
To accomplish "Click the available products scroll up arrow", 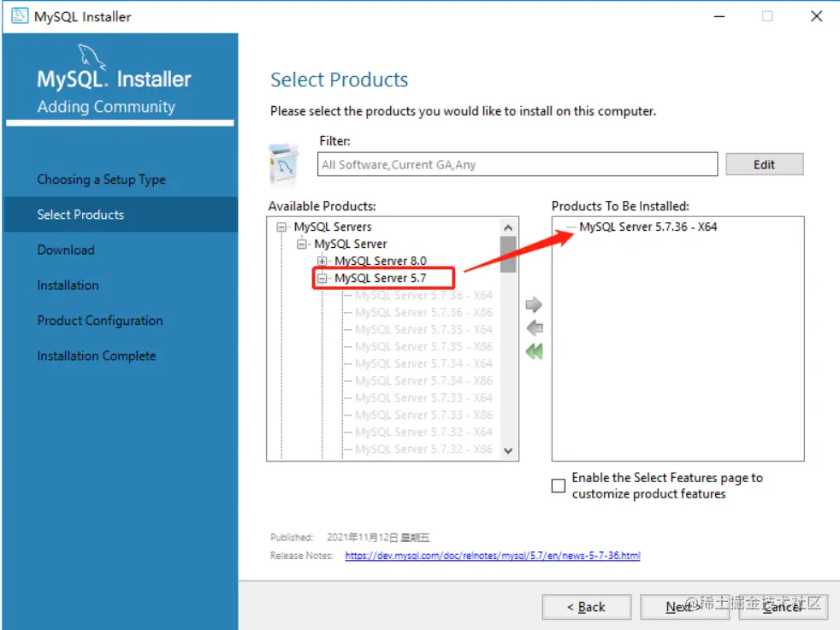I will (x=508, y=227).
